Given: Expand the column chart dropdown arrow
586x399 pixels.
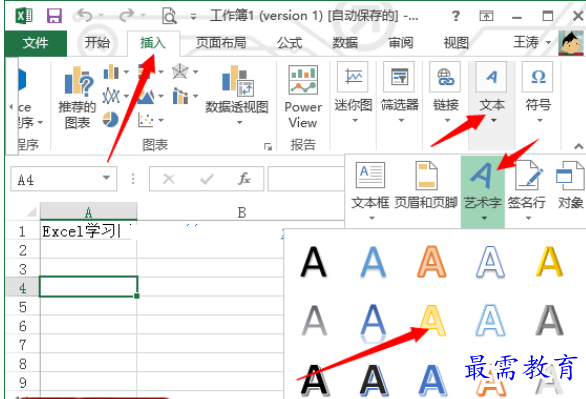Looking at the screenshot, I should tap(126, 72).
